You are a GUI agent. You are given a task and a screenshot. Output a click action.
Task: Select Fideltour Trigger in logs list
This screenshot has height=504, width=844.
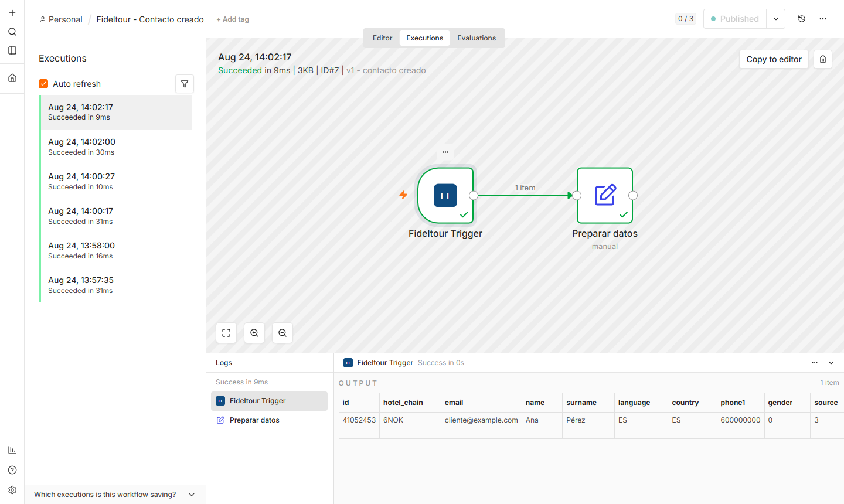coord(269,401)
